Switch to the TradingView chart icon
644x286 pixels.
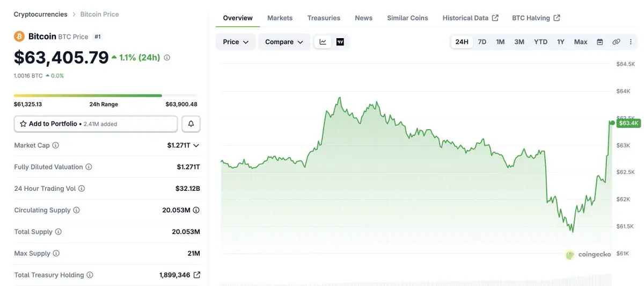340,42
